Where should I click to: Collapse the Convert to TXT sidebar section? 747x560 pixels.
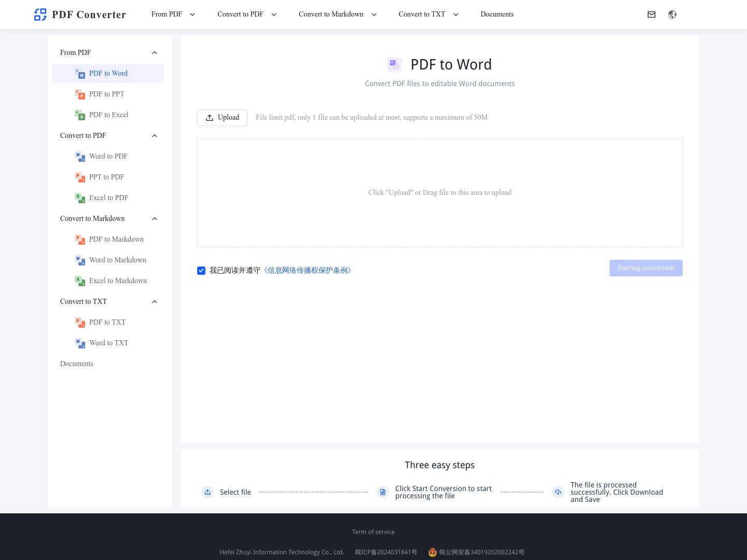point(155,302)
